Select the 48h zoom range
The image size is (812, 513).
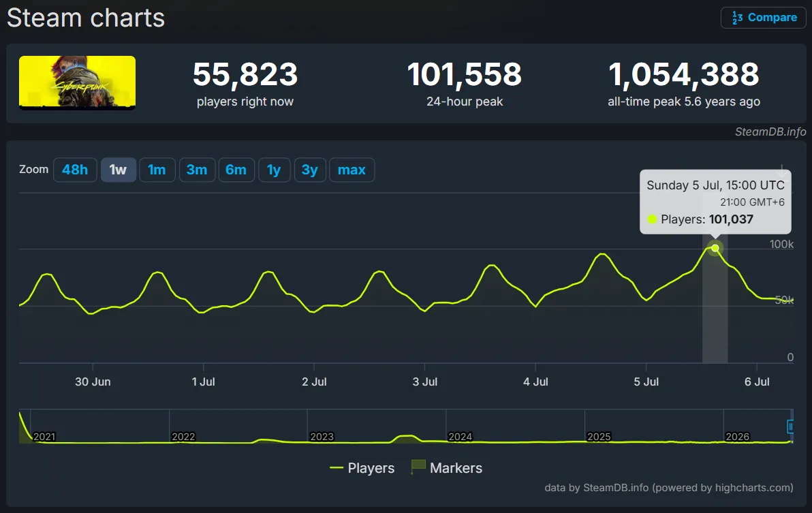(75, 170)
